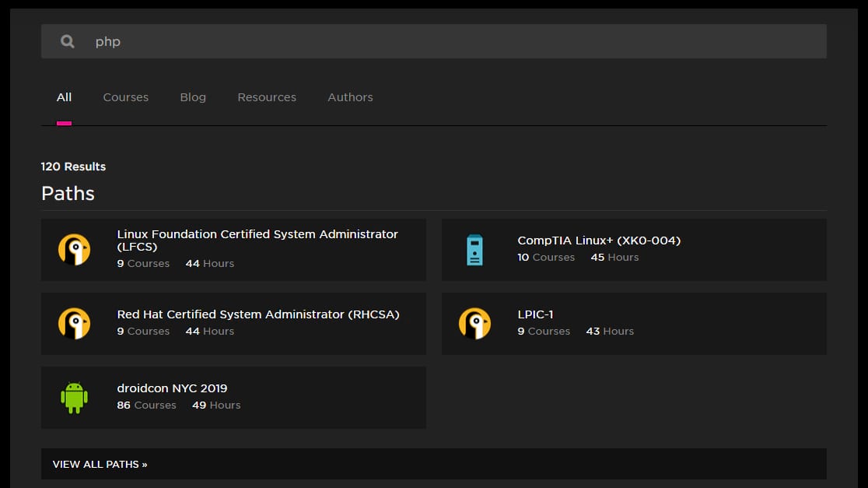The height and width of the screenshot is (488, 868).
Task: Open the Resources tab
Action: click(x=267, y=97)
